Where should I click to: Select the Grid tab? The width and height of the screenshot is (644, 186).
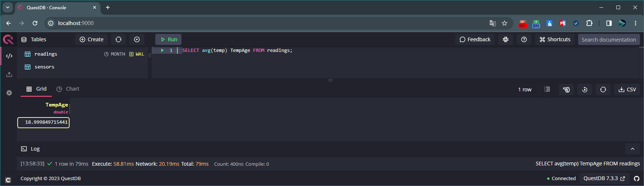tap(36, 89)
